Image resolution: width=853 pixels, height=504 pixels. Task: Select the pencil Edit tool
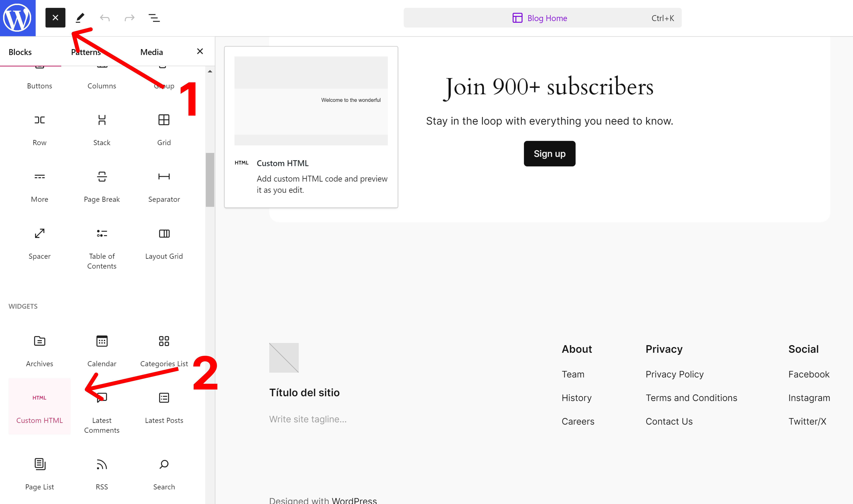80,18
